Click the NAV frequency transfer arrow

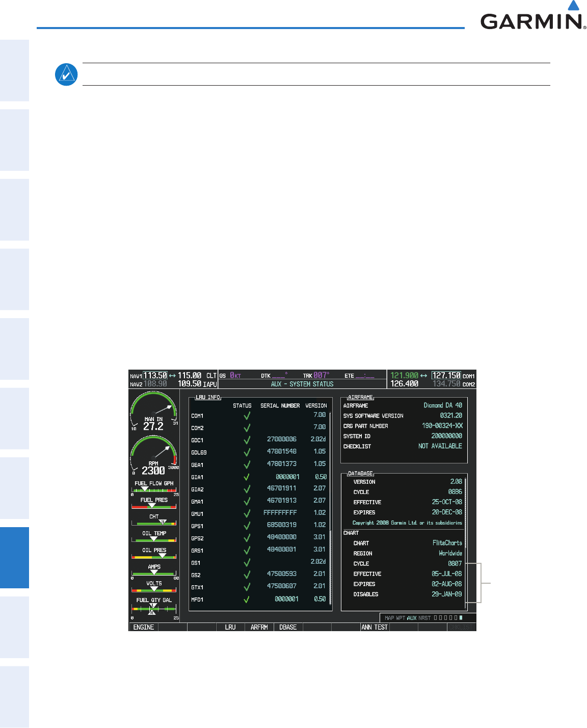[172, 375]
